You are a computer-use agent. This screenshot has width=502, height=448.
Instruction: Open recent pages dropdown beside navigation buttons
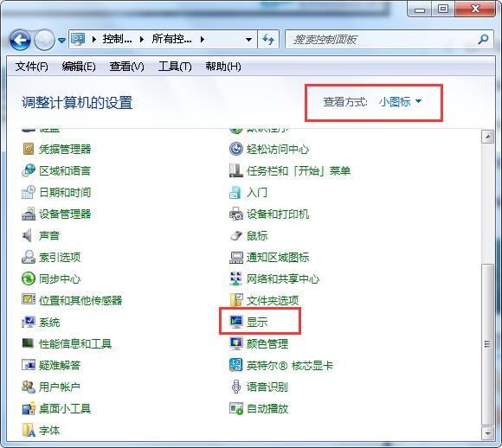pyautogui.click(x=61, y=41)
